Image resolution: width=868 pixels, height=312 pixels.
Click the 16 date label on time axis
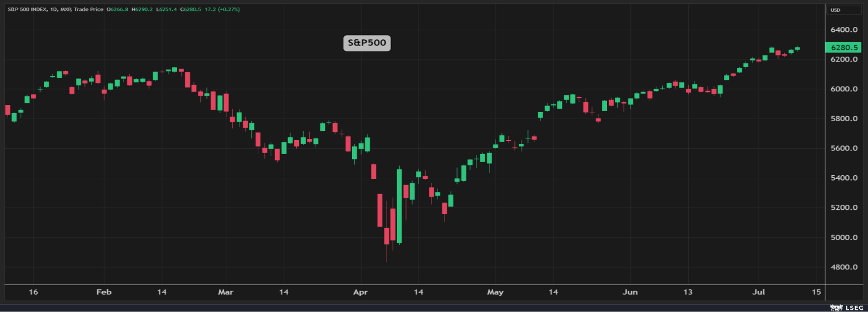(34, 292)
